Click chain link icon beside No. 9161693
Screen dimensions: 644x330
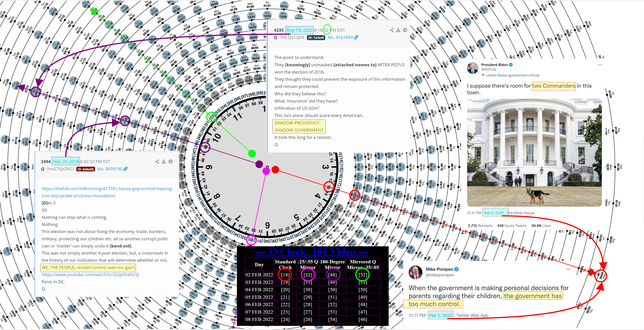356,37
